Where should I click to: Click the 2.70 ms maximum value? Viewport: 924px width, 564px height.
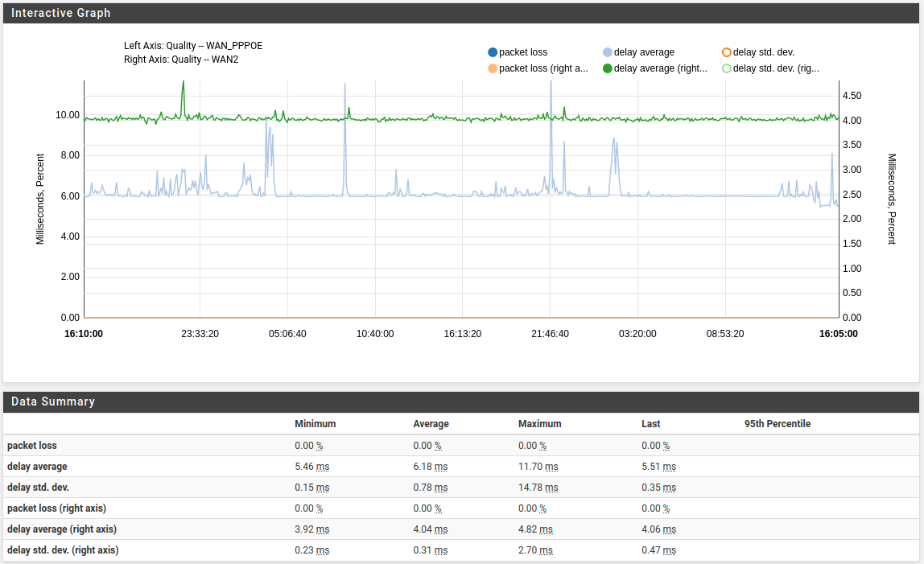coord(536,550)
